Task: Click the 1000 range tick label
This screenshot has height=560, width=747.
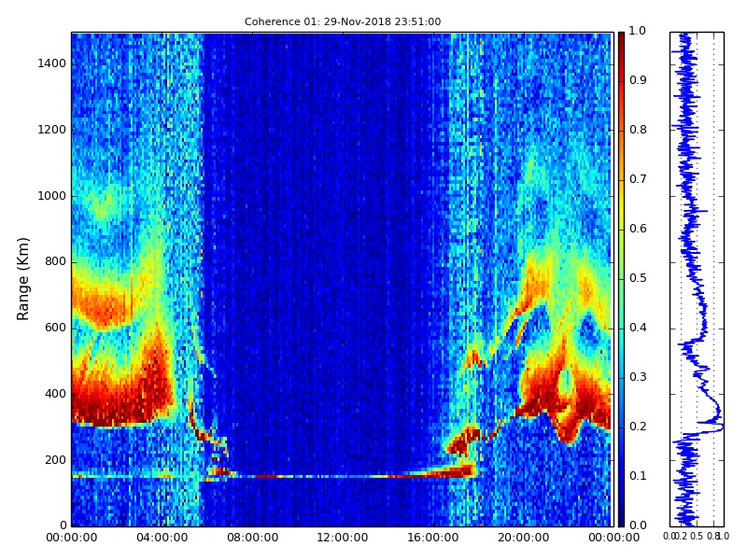Action: click(52, 196)
